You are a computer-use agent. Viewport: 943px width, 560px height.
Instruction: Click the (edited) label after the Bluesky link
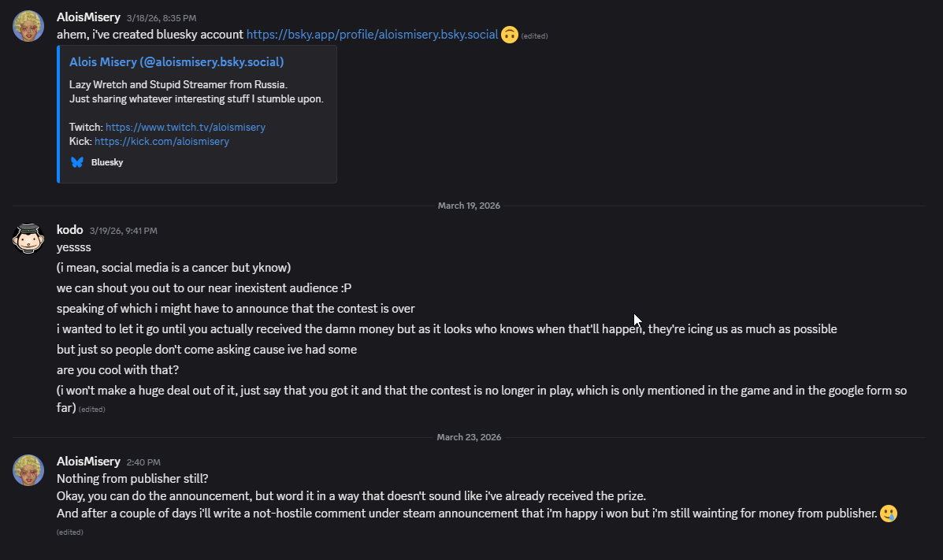[x=534, y=36]
